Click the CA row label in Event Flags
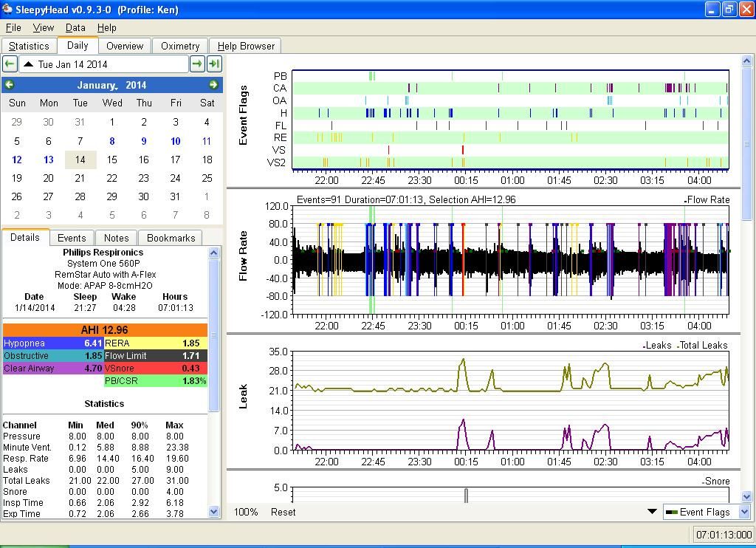The width and height of the screenshot is (756, 548). 280,89
